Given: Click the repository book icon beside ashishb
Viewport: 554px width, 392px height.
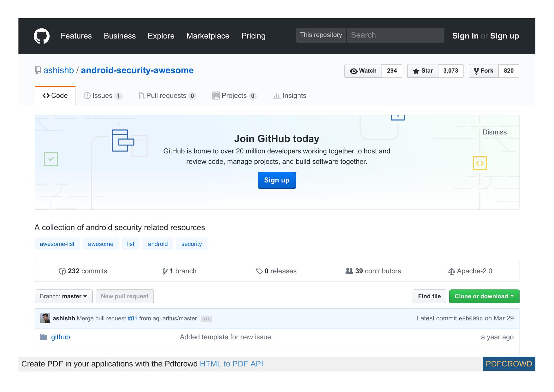Looking at the screenshot, I should tap(37, 70).
